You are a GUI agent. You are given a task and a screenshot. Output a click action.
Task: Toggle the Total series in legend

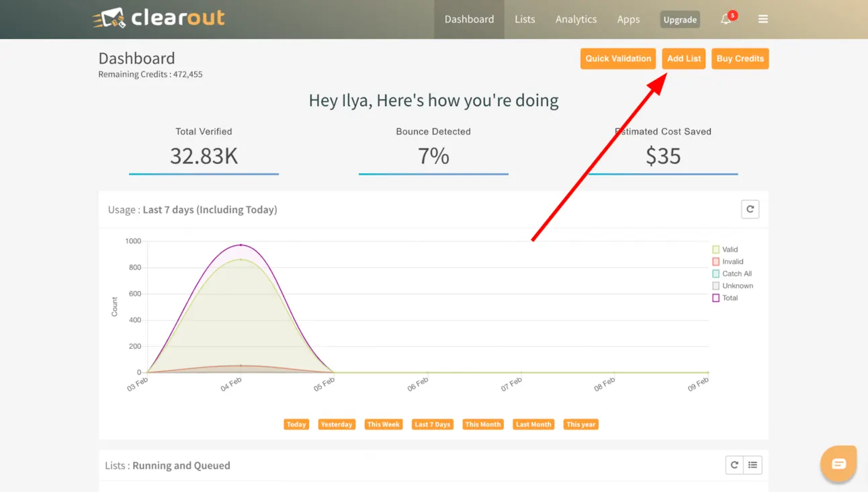(725, 298)
